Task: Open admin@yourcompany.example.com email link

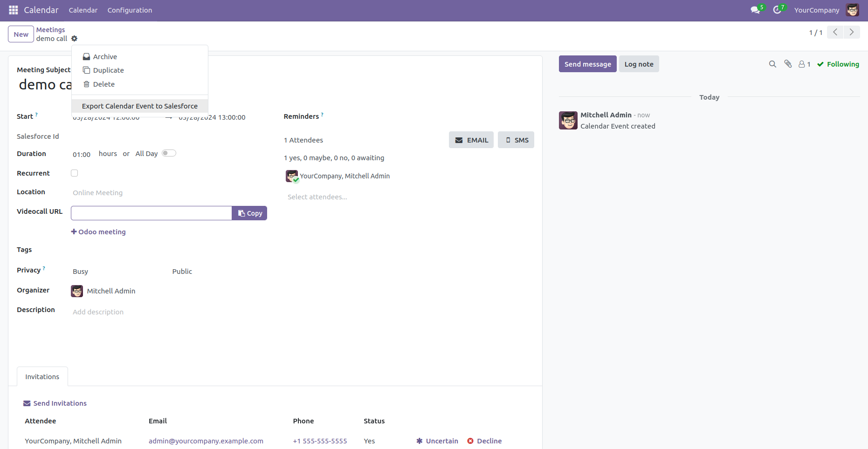Action: pos(206,441)
